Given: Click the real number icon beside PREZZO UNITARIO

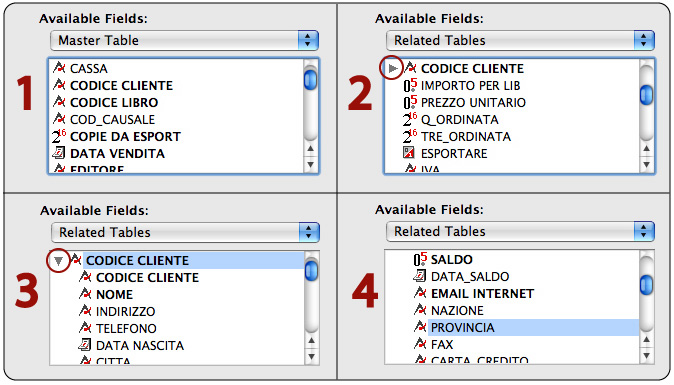Looking at the screenshot, I should click(410, 102).
